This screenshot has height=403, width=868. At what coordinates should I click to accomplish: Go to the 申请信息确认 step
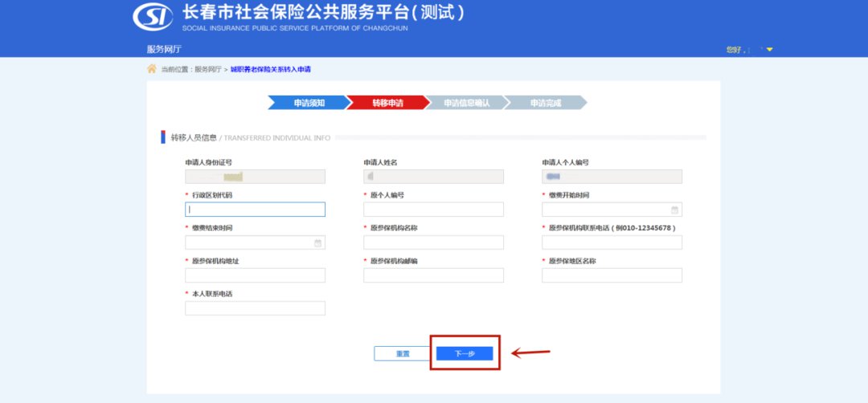465,103
